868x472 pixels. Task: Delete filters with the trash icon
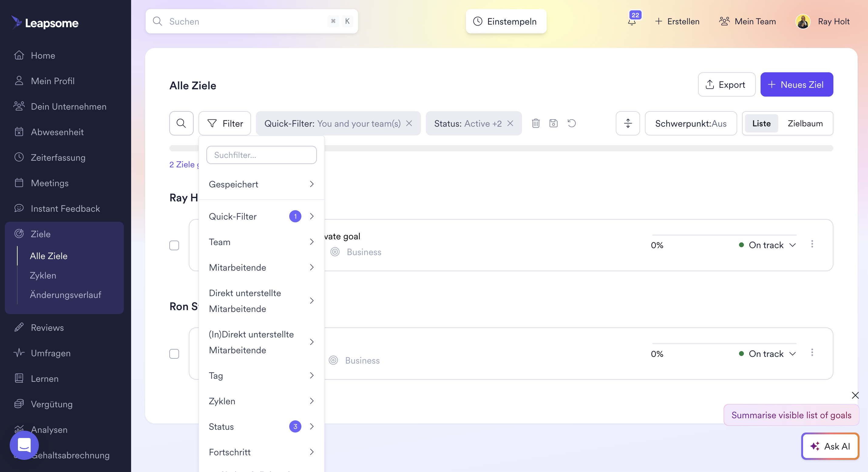[536, 123]
